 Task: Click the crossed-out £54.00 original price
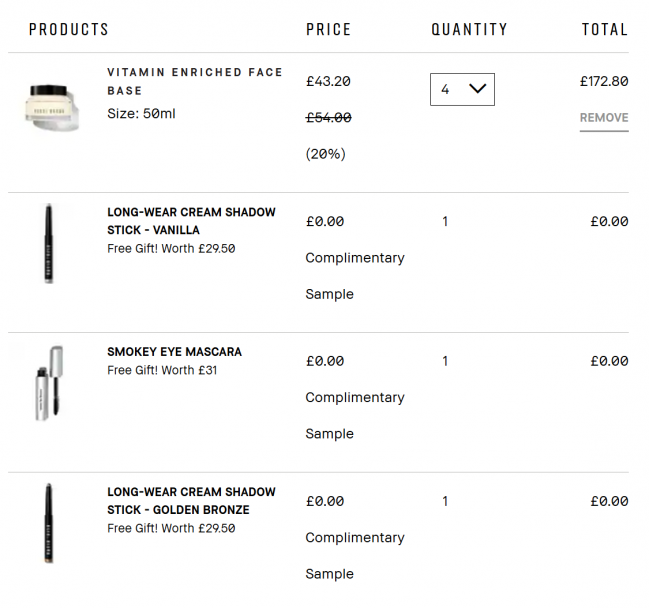tap(329, 118)
